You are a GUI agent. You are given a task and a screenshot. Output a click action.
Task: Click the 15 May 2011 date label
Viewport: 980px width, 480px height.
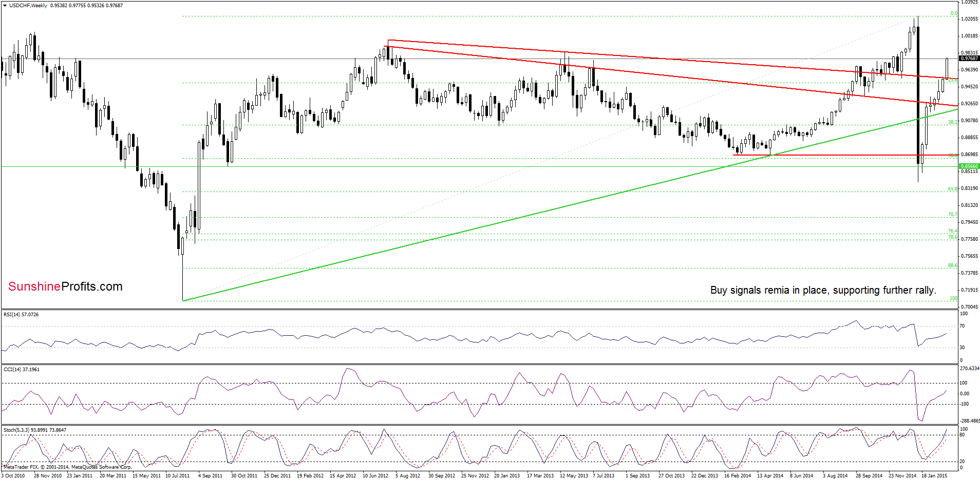146,476
